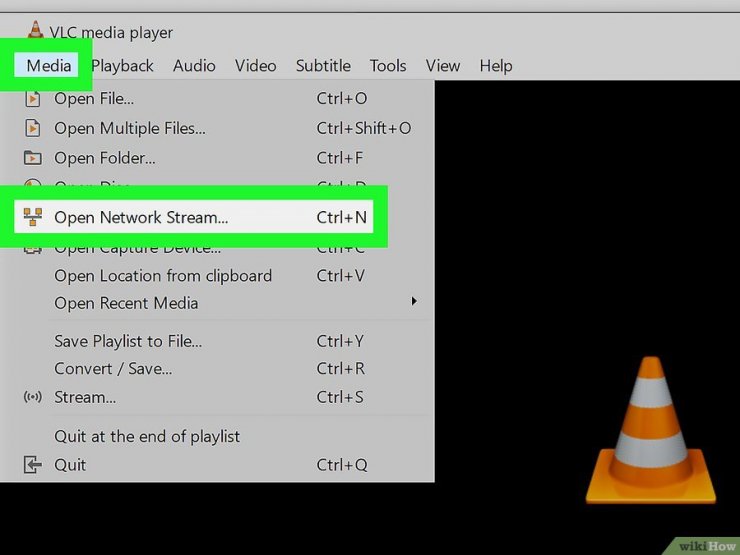Choose Open Recent Media entry

point(217,303)
